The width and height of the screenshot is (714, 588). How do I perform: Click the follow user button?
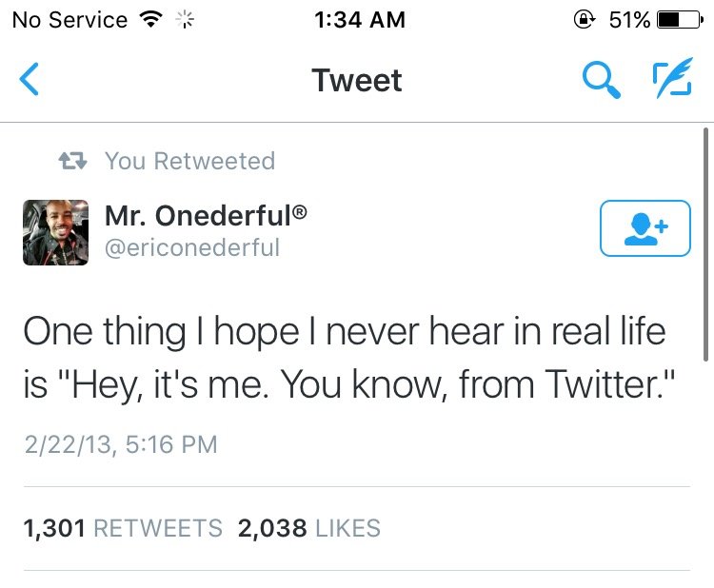pyautogui.click(x=645, y=228)
